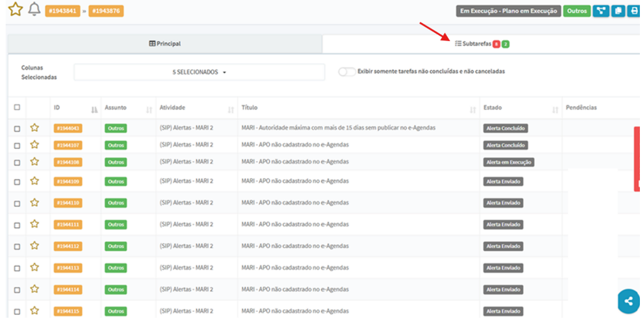Click the print icon button
The image size is (644, 321).
tap(634, 11)
